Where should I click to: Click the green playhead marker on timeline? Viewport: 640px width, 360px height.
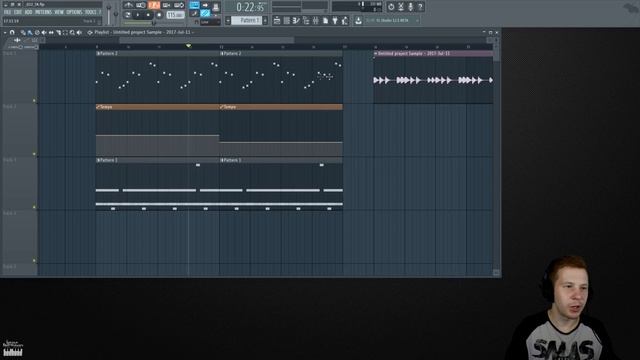point(188,46)
